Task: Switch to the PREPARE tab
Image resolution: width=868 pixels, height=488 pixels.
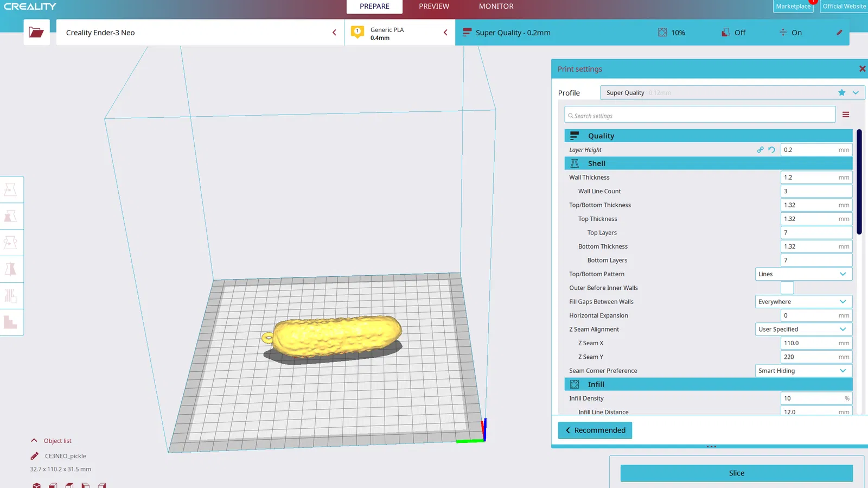Action: point(374,7)
